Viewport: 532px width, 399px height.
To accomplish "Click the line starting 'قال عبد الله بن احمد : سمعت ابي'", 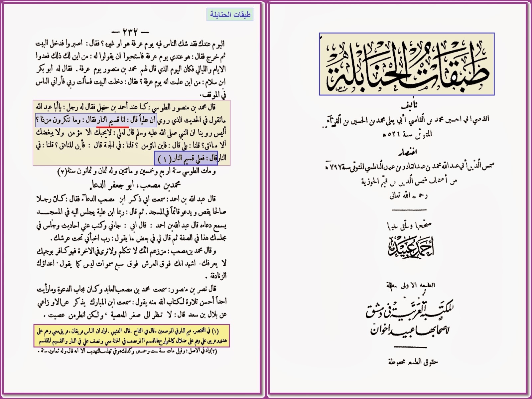I will (126, 199).
